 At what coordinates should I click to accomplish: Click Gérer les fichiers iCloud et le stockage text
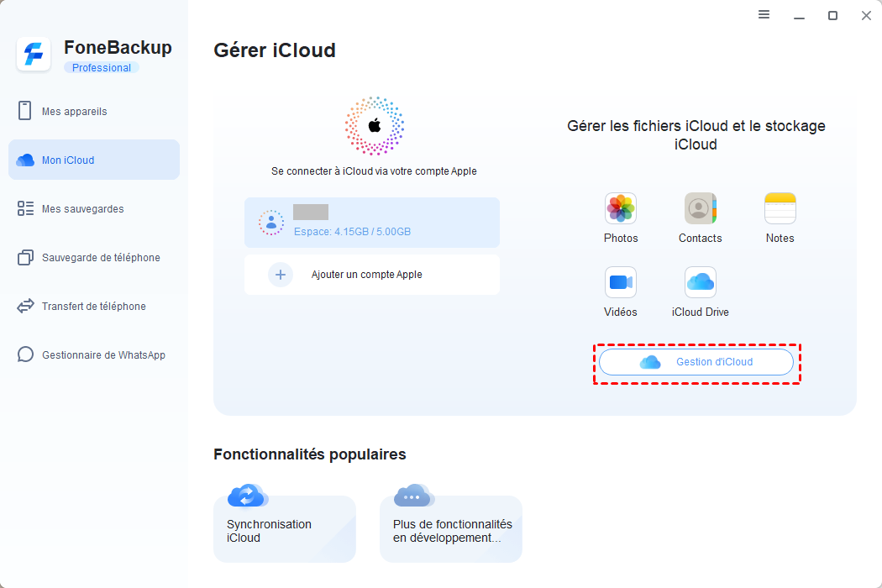(x=696, y=135)
